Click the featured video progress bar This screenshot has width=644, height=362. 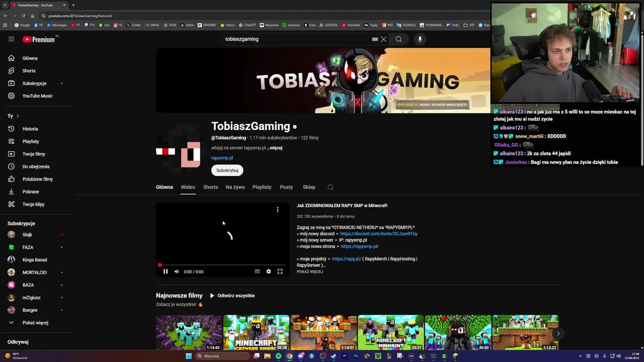tap(222, 265)
